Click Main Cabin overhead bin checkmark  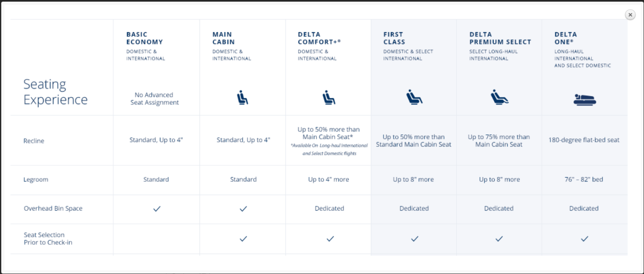243,209
